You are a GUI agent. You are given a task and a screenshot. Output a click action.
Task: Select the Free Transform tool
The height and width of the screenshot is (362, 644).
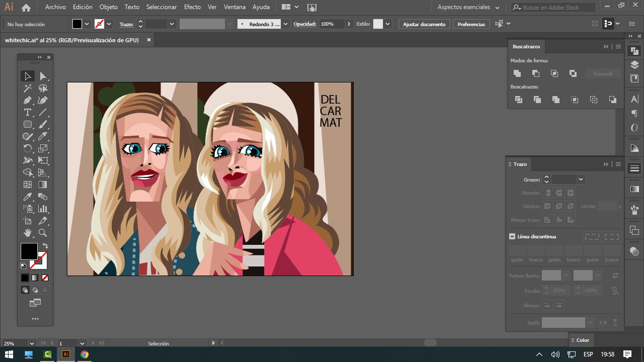point(43,160)
